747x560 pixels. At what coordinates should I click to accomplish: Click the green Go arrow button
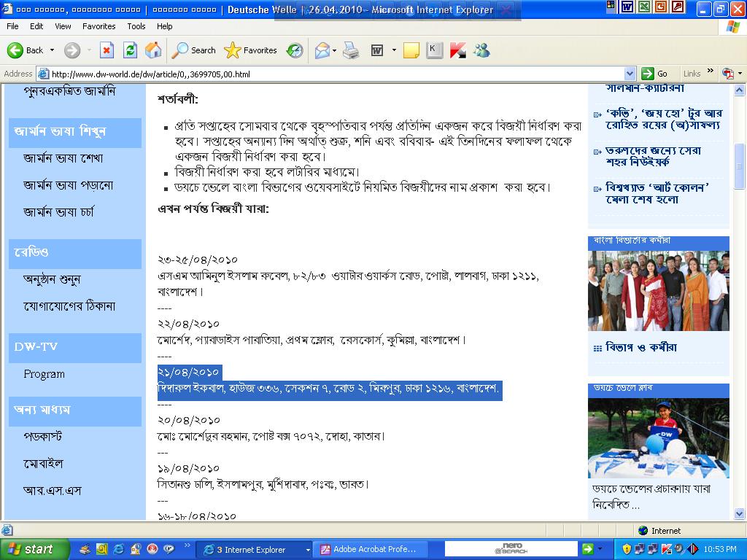[648, 74]
